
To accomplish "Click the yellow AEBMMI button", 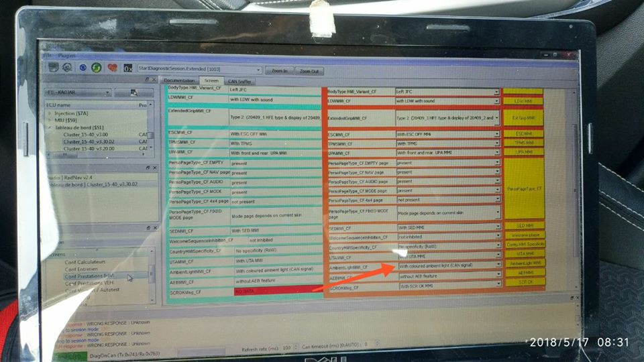I will pyautogui.click(x=525, y=273).
